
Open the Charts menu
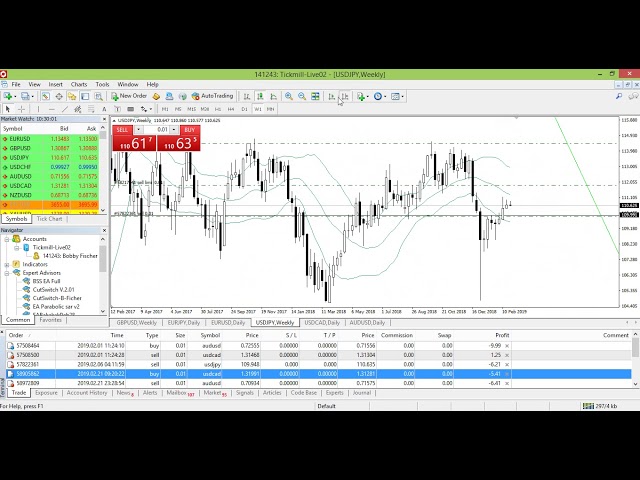(x=78, y=84)
